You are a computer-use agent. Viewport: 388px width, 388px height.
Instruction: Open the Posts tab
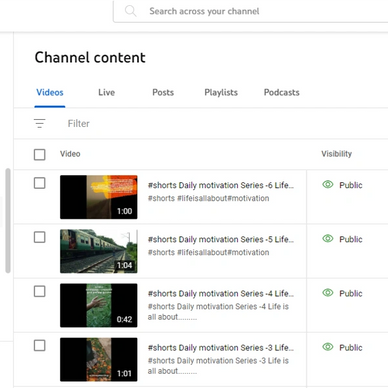[163, 92]
